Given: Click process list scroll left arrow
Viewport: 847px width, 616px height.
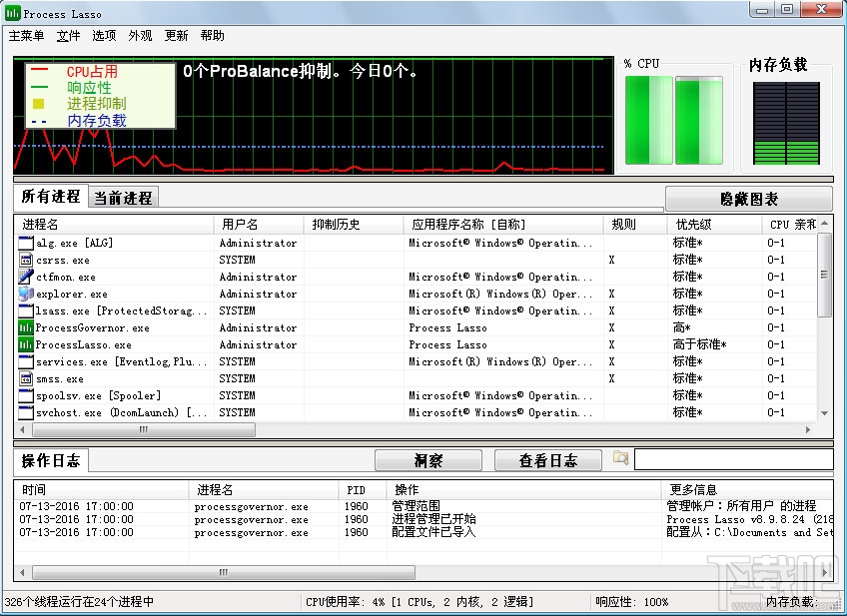Looking at the screenshot, I should point(22,430).
